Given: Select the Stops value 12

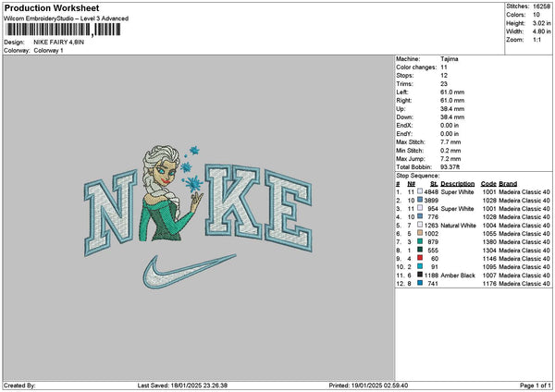Looking at the screenshot, I should [444, 76].
